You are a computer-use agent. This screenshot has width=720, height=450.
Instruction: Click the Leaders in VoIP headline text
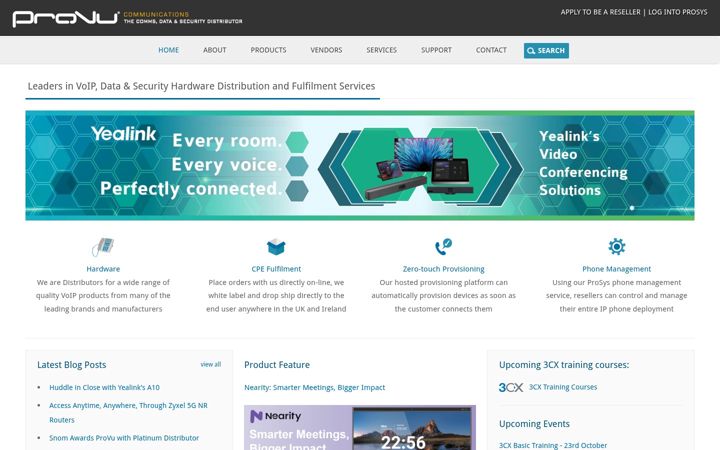click(201, 86)
